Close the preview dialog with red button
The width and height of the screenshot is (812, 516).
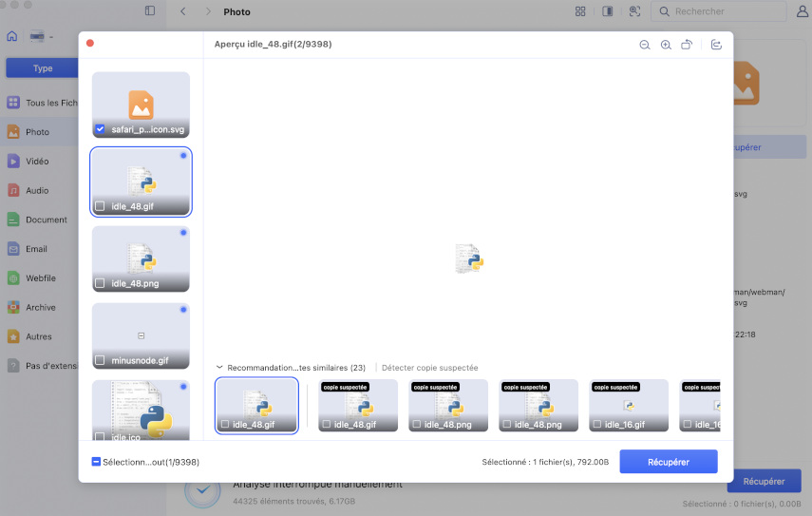90,43
